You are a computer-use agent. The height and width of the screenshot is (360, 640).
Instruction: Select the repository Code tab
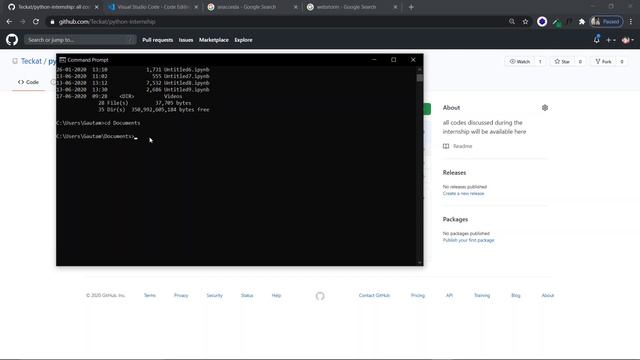(x=29, y=82)
